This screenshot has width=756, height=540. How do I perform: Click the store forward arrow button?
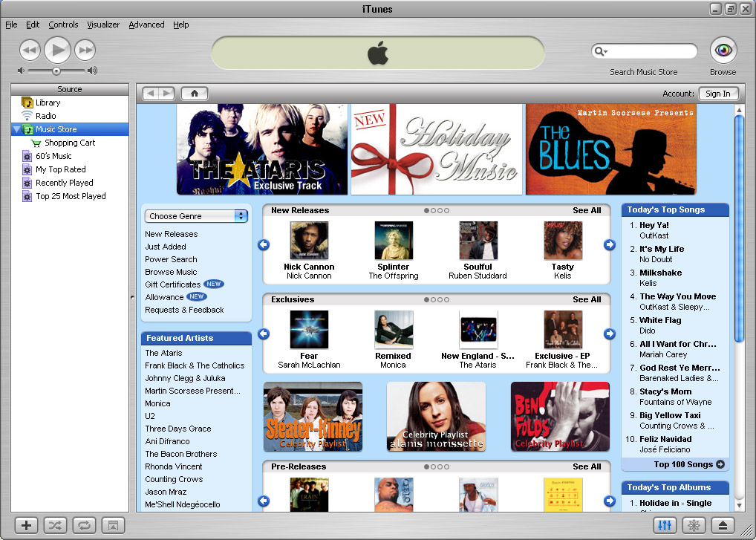pos(167,94)
